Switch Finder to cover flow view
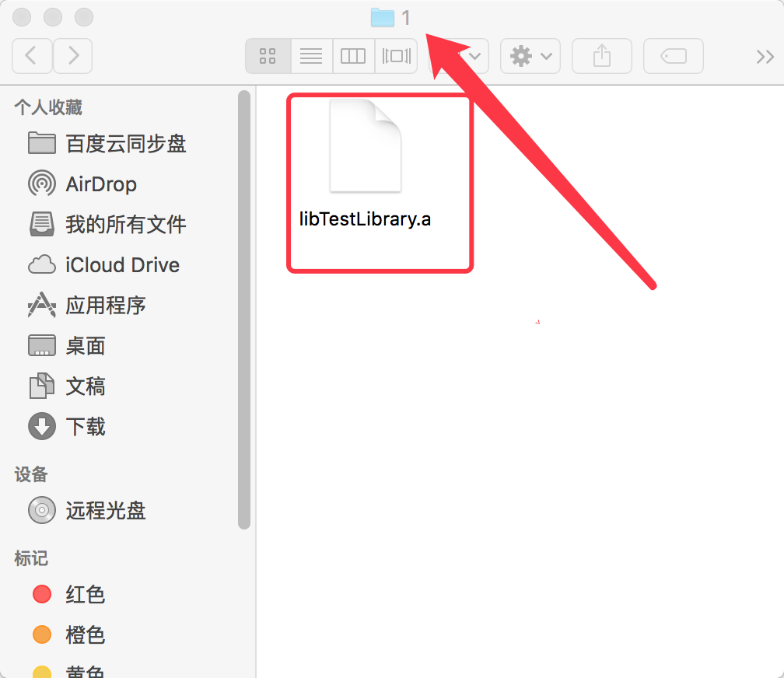Viewport: 784px width, 678px height. pyautogui.click(x=396, y=55)
